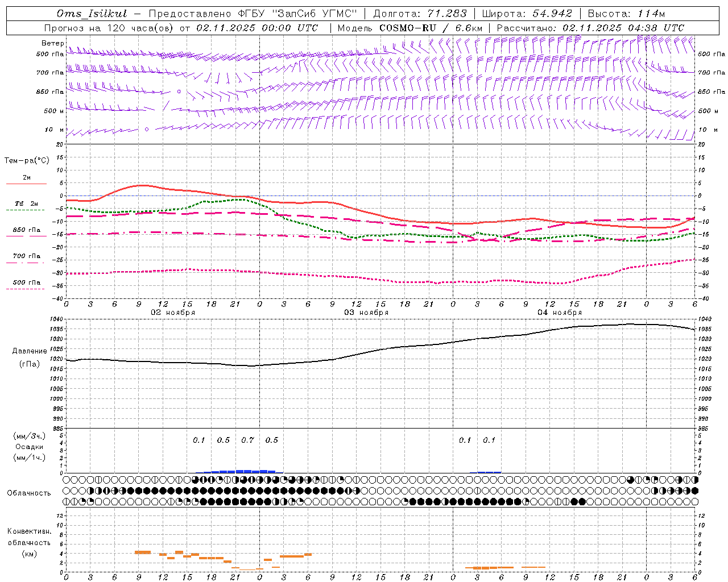This screenshot has width=728, height=582.
Task: Select the model name COSMO-RU / 6.6км
Action: [x=431, y=28]
